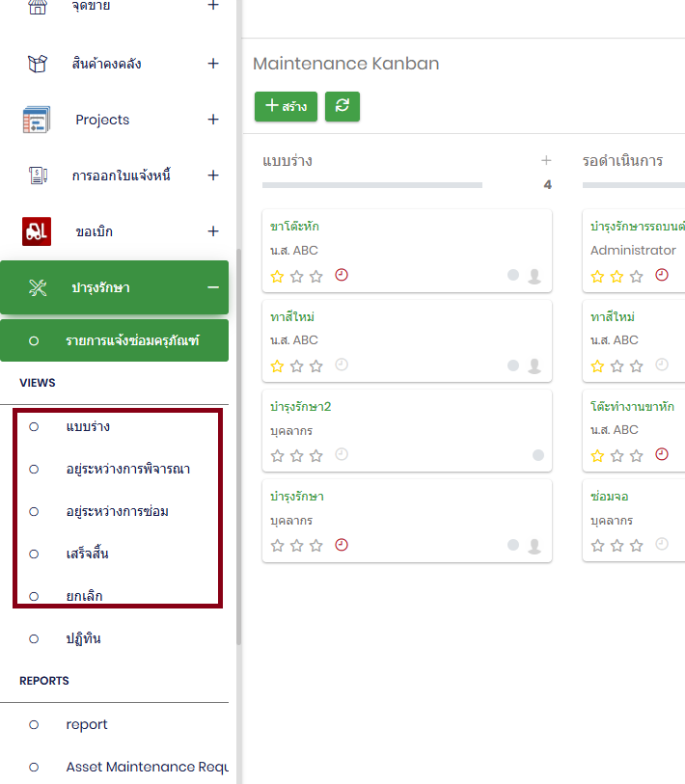The image size is (685, 784).
Task: Click the plus icon in แบบร่าง column header
Action: click(546, 160)
